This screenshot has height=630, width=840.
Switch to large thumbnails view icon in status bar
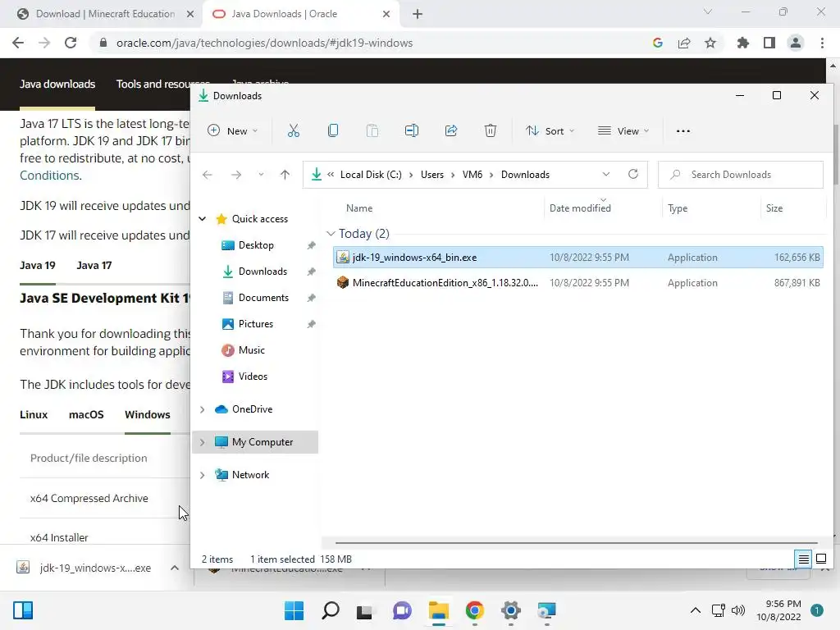pyautogui.click(x=821, y=559)
